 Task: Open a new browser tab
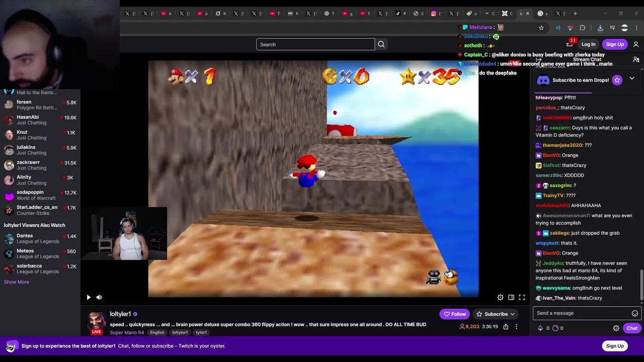tap(575, 14)
